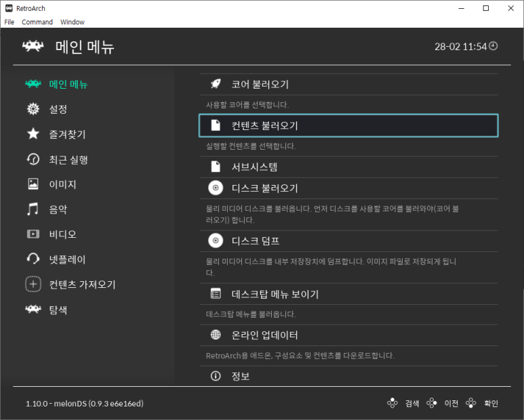Click the date and time 28-02 11:54
This screenshot has height=420, width=524.
pyautogui.click(x=460, y=47)
